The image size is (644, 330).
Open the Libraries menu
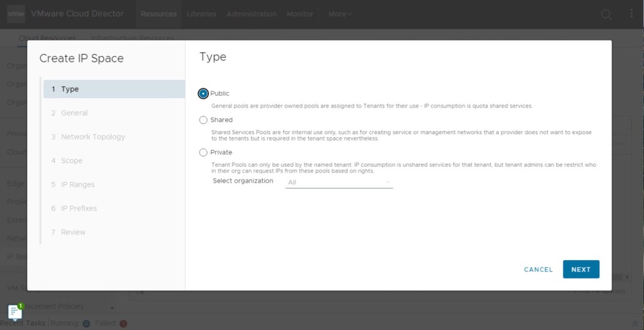(x=201, y=14)
